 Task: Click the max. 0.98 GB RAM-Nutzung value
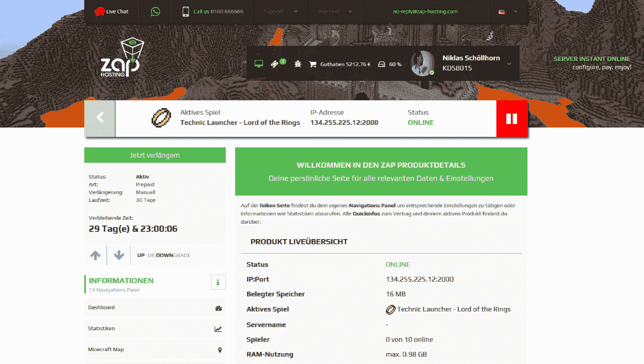pos(406,355)
